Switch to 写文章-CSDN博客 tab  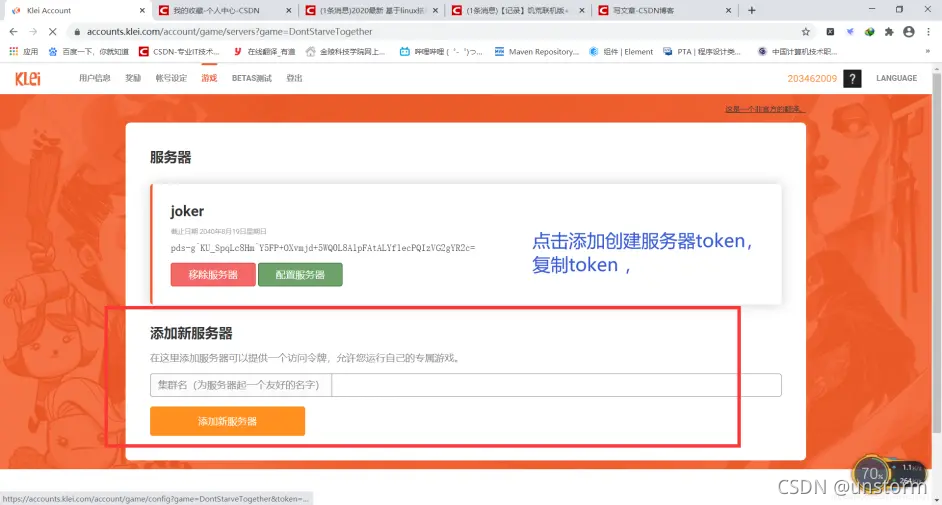point(643,10)
